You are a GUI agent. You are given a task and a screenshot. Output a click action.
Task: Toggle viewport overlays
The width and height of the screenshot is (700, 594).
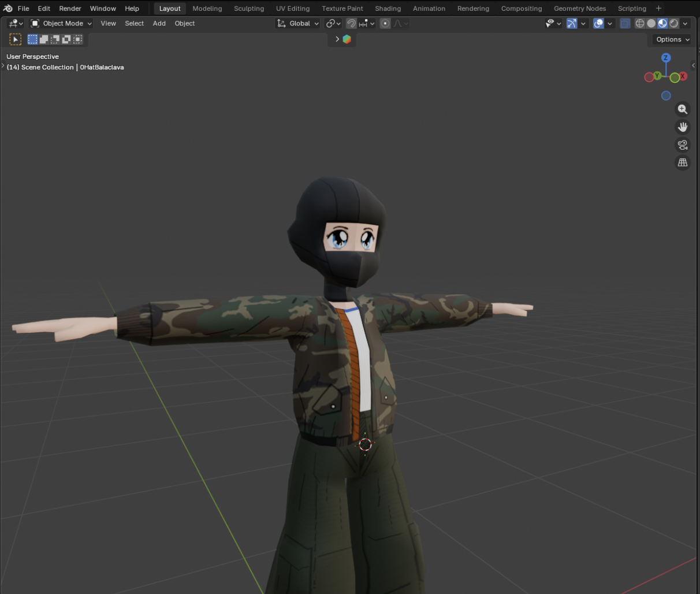click(x=599, y=23)
